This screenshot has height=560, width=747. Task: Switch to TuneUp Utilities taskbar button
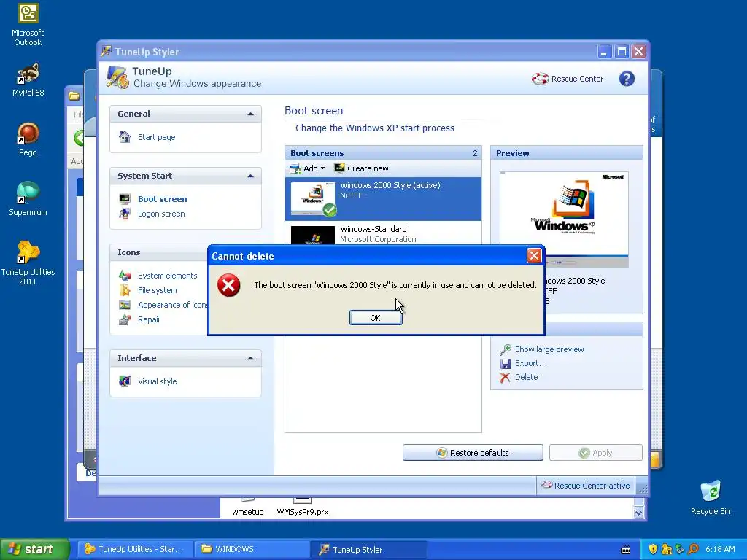point(135,549)
